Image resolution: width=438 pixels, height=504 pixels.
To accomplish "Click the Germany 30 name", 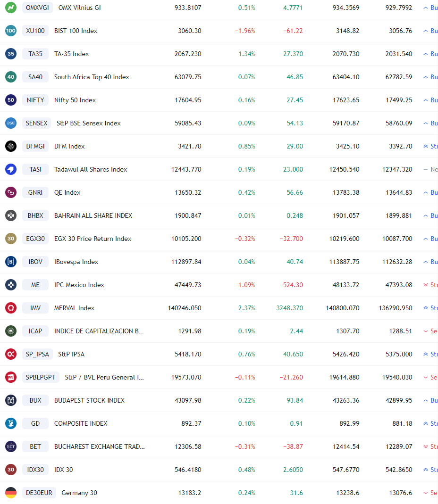I will [79, 493].
